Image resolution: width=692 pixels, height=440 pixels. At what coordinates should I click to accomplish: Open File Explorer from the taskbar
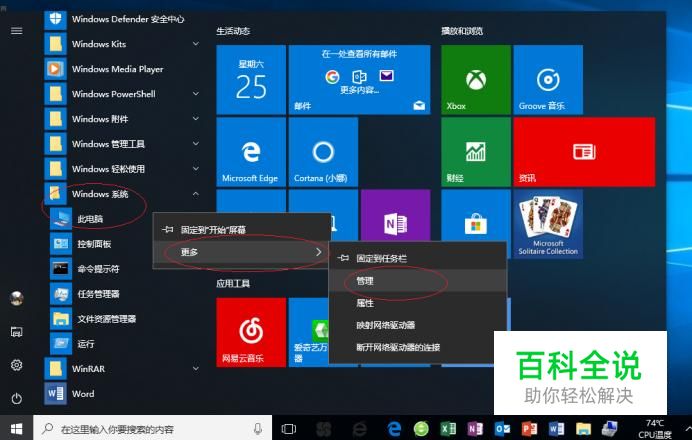[x=583, y=428]
